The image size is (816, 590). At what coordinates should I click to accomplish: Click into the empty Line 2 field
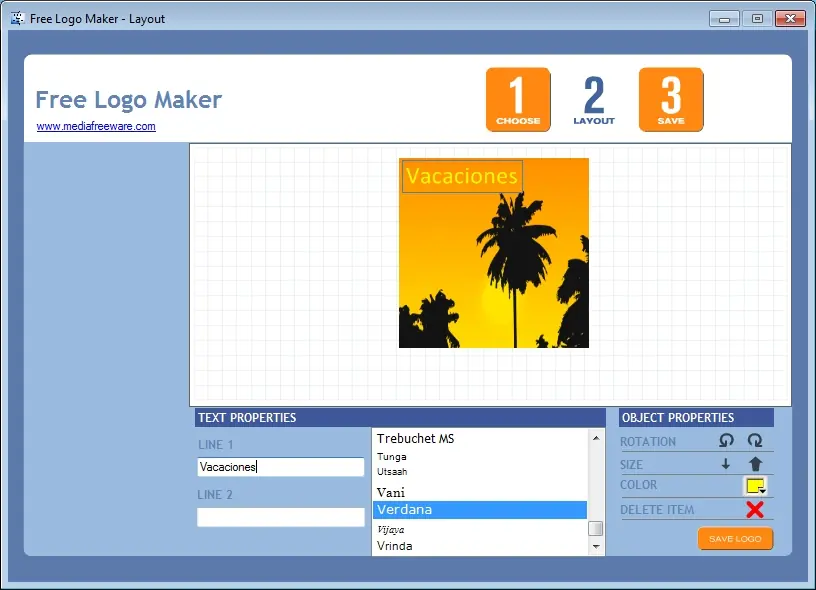(280, 517)
